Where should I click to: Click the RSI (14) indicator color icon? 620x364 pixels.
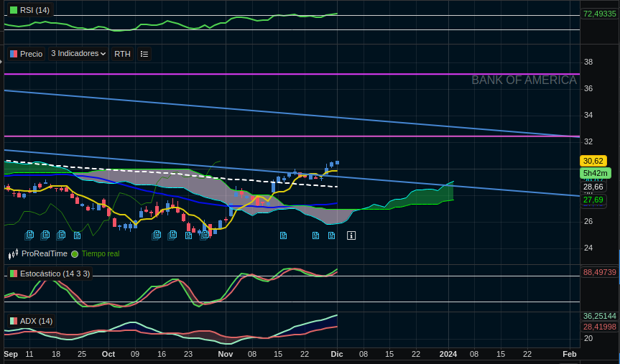coord(13,10)
